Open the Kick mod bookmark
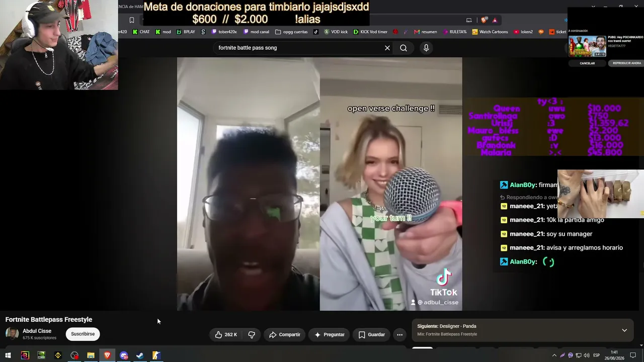644x362 pixels. click(163, 32)
